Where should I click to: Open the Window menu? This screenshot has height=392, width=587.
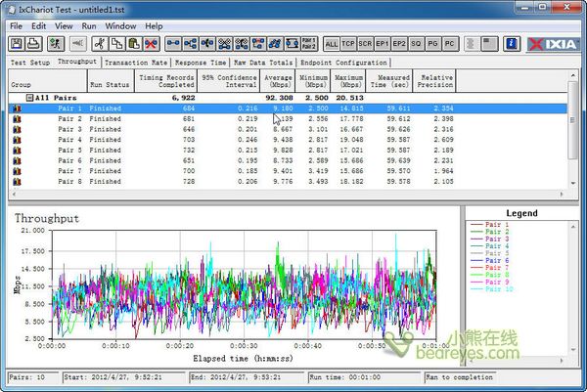120,26
